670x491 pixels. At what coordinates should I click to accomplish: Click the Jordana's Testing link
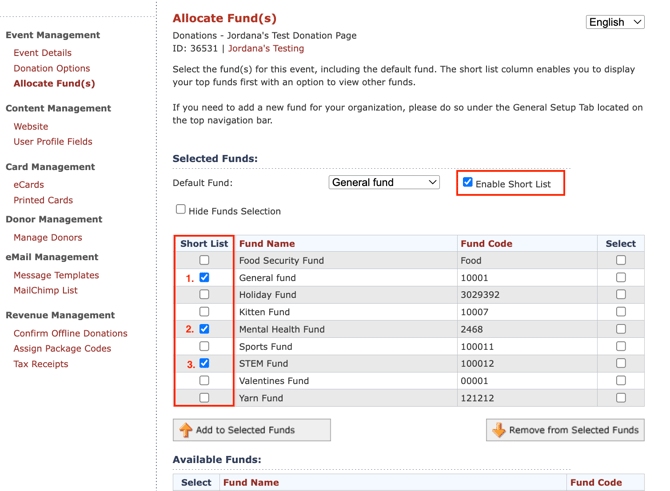pos(266,48)
